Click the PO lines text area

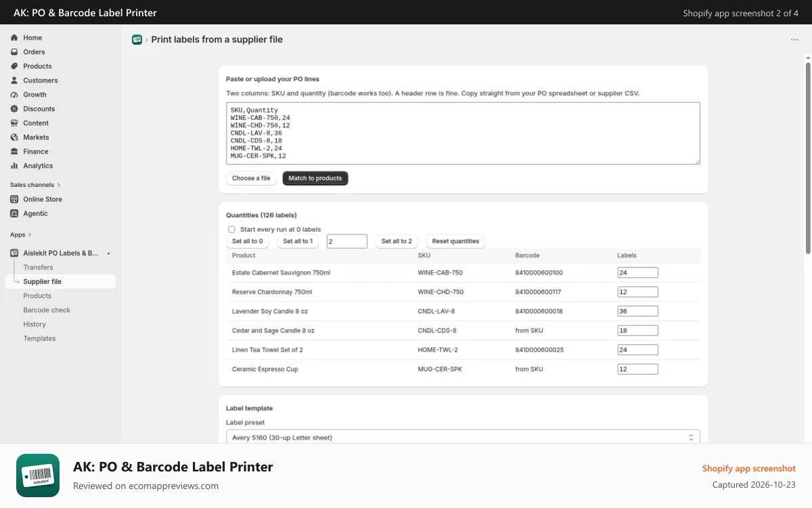(x=463, y=133)
